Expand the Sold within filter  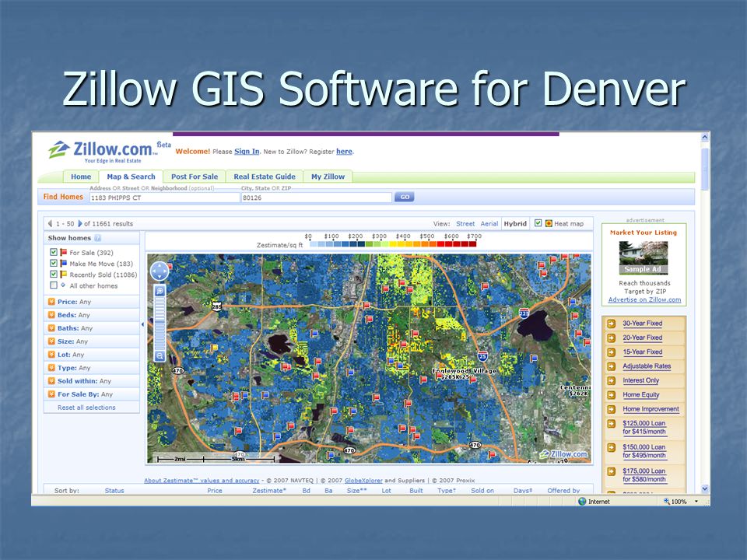(51, 381)
